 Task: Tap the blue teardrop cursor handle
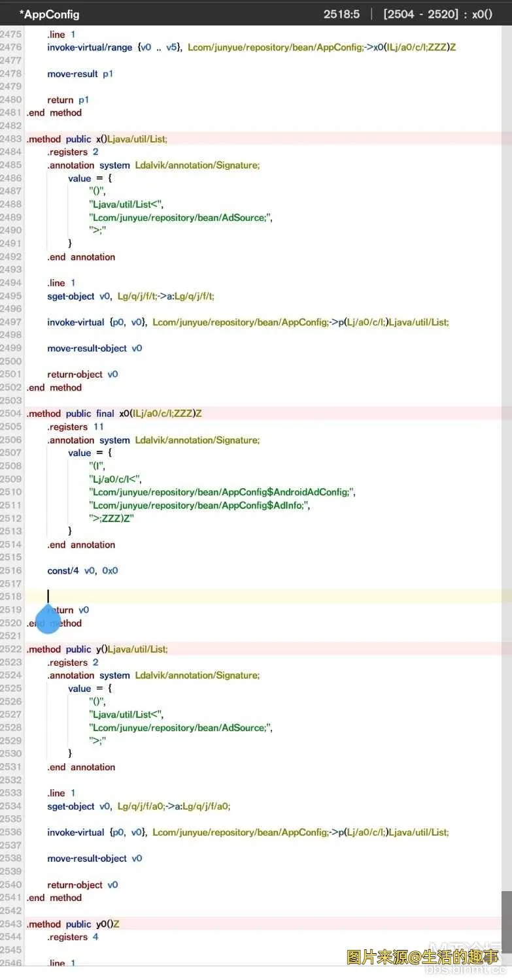(x=48, y=619)
